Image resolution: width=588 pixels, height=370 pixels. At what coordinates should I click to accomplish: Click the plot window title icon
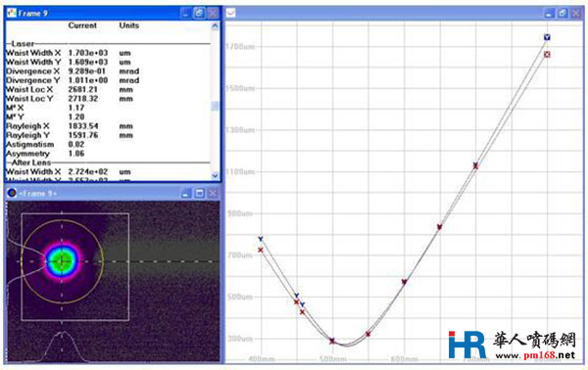tap(230, 13)
